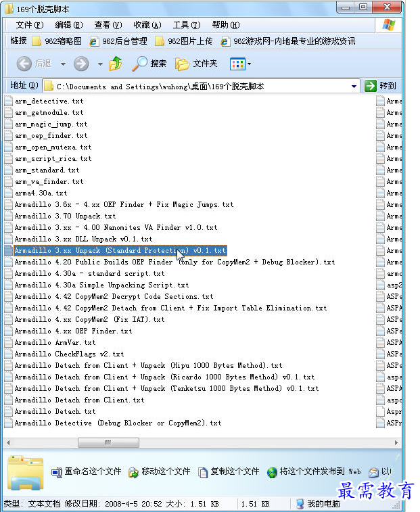Select arma4.30a.txt file
This screenshot has width=420, height=512.
click(41, 193)
